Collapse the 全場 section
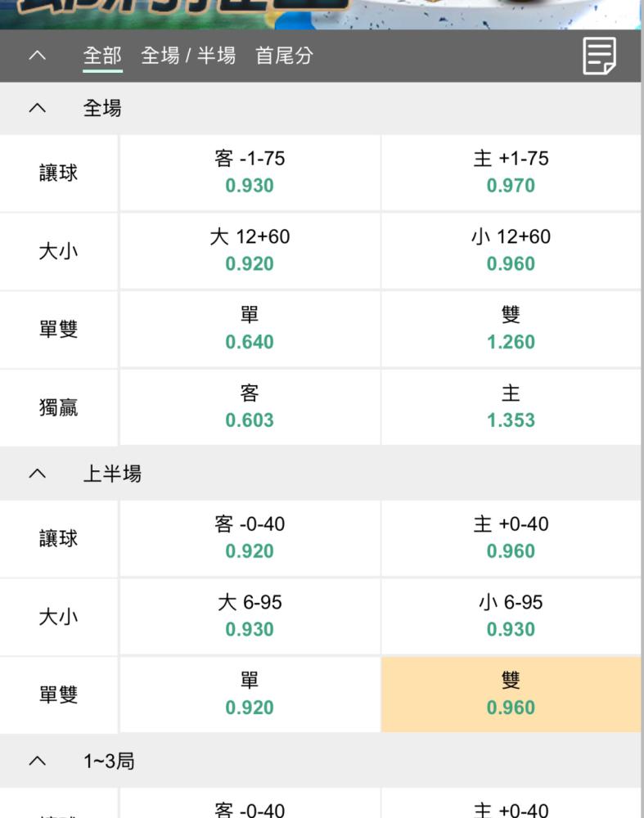 pos(37,108)
